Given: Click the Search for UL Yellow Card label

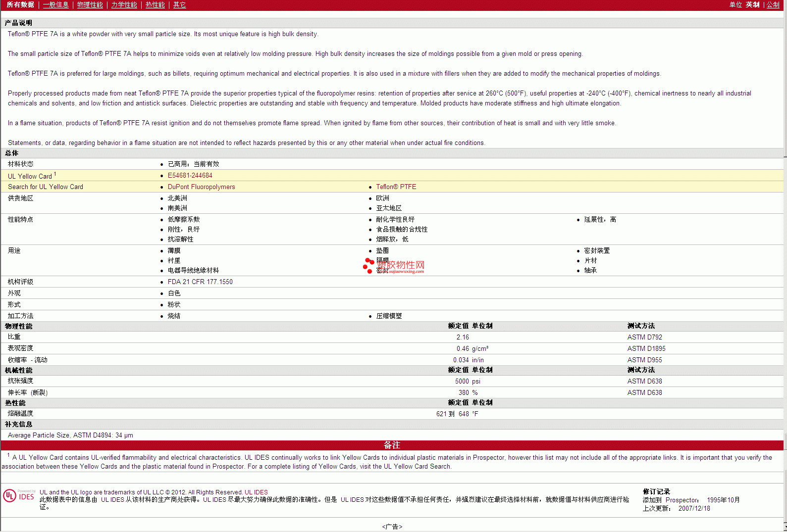Looking at the screenshot, I should (46, 187).
